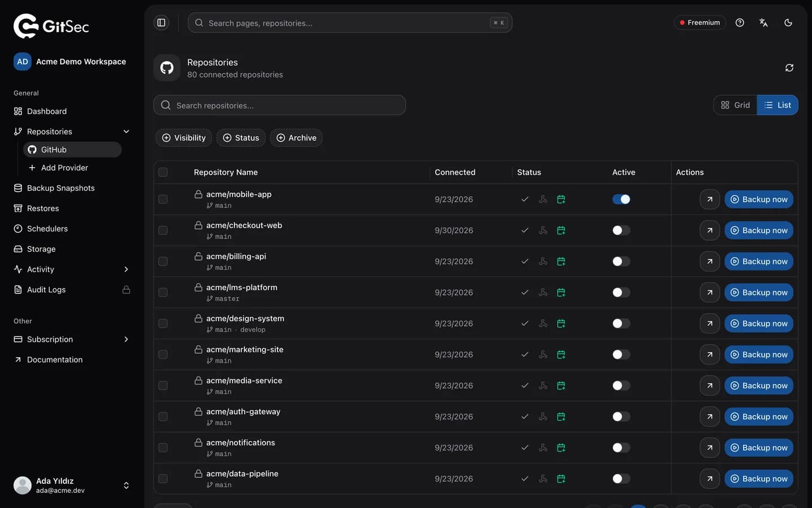Click Backup now for acme/data-pipeline
Image resolution: width=812 pixels, height=508 pixels.
click(759, 479)
